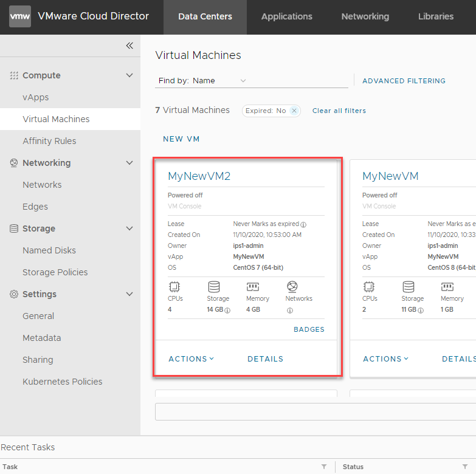Click the vmw logo icon
476x474 pixels.
point(20,16)
